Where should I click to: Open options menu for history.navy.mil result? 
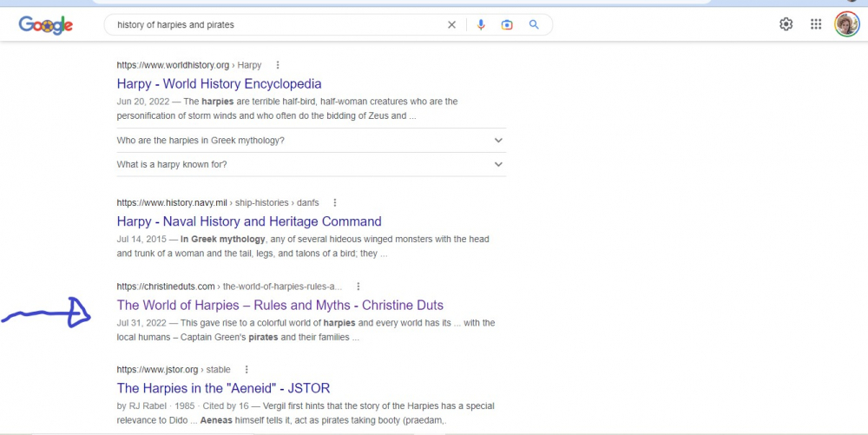335,202
